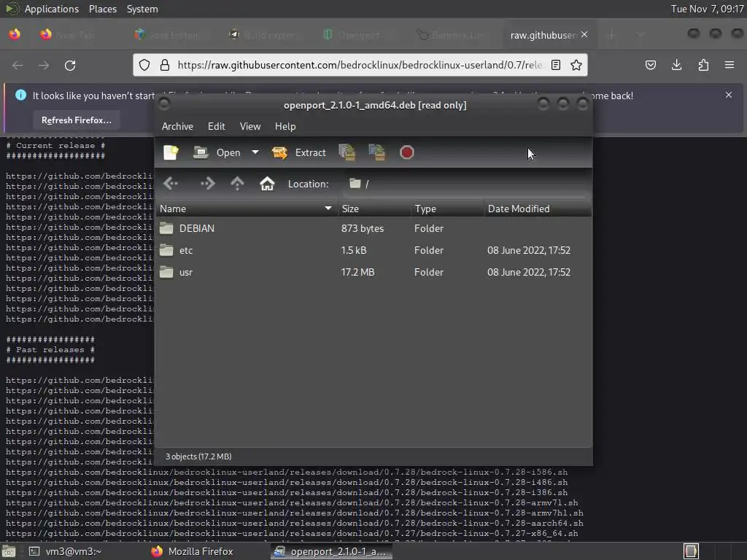Dismiss the Firefox notification bar
This screenshot has width=747, height=560.
pyautogui.click(x=729, y=95)
